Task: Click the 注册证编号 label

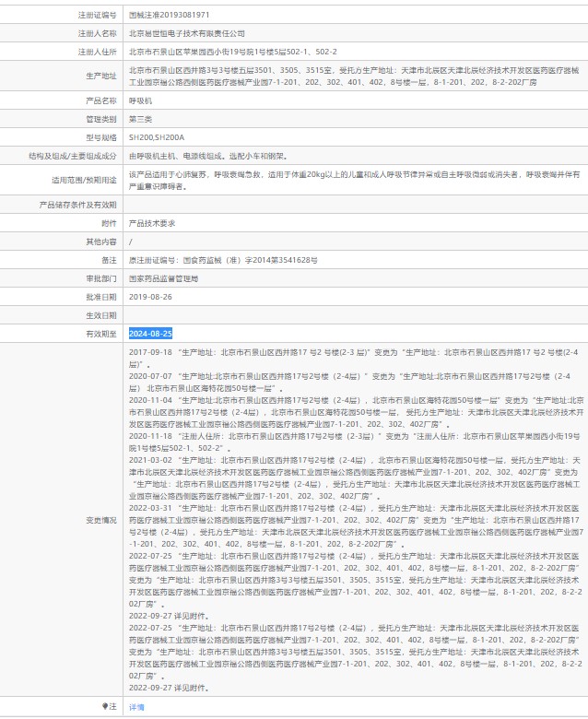Action: [97, 15]
